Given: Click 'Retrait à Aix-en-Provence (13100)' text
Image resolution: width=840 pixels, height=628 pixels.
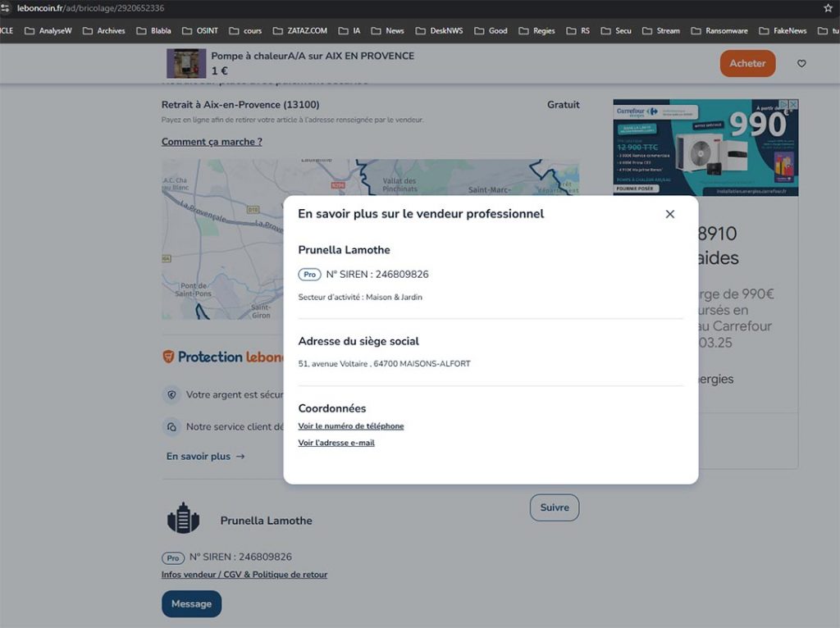Looking at the screenshot, I should click(x=240, y=105).
